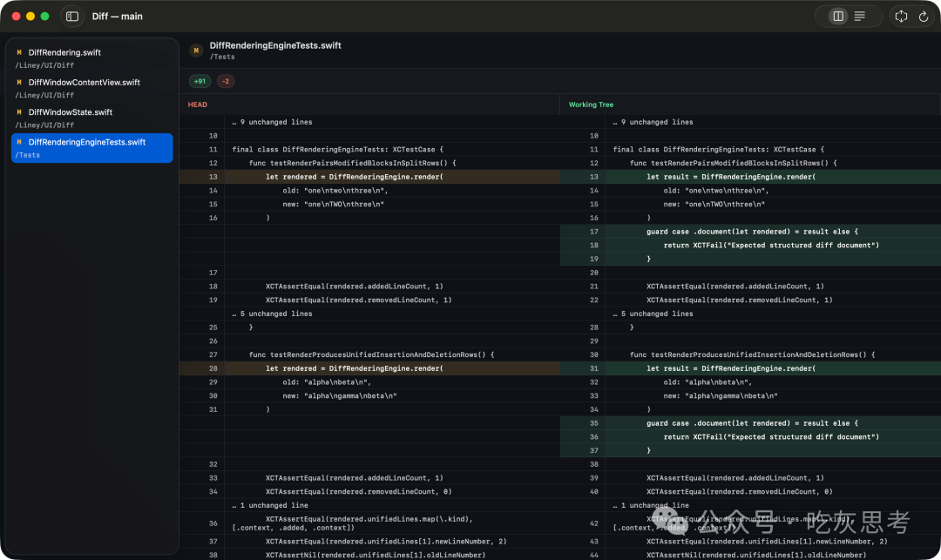
Task: Click line number 17 in Working Tree gutter
Action: [x=593, y=232]
